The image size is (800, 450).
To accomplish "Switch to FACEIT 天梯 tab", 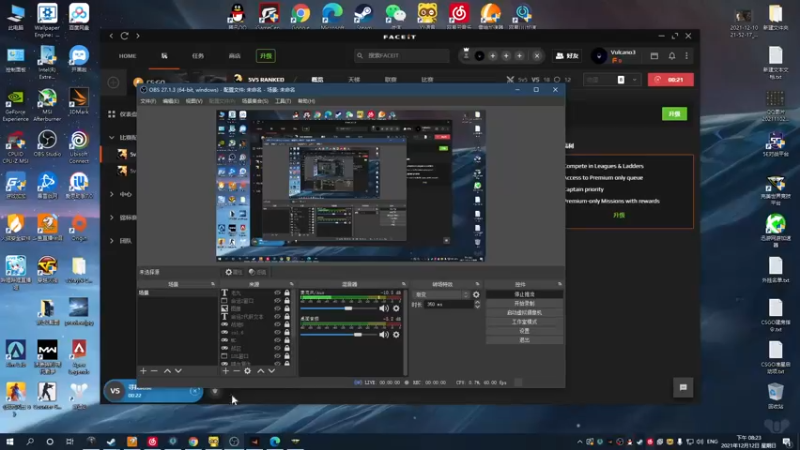I will click(x=354, y=80).
